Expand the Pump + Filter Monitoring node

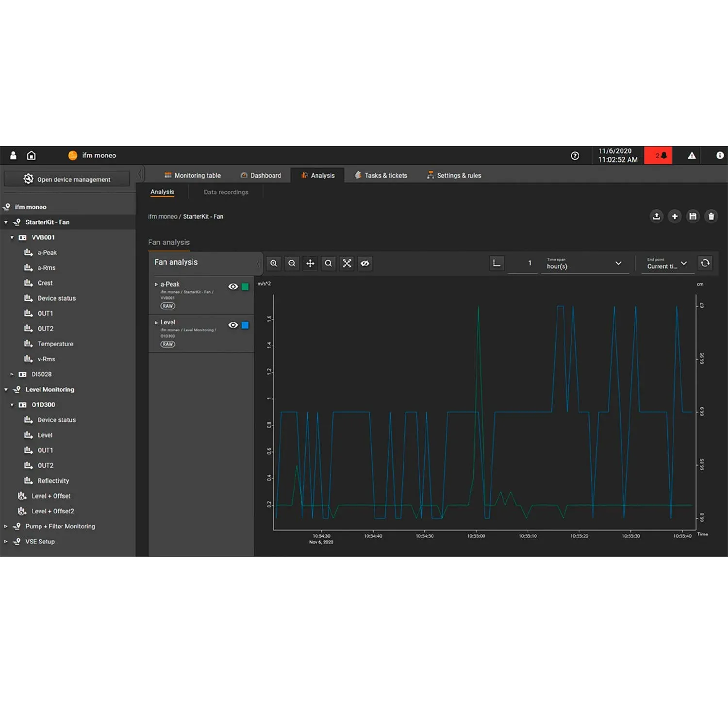[x=6, y=527]
